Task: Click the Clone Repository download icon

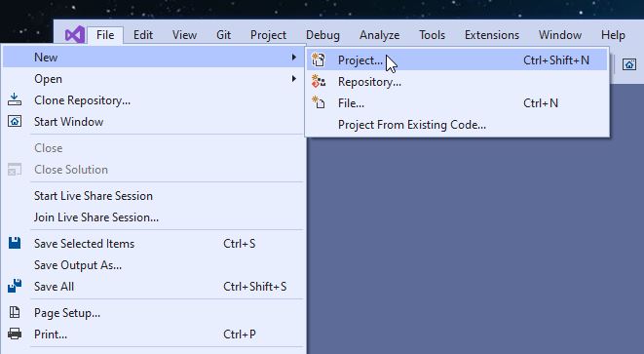Action: coord(15,99)
